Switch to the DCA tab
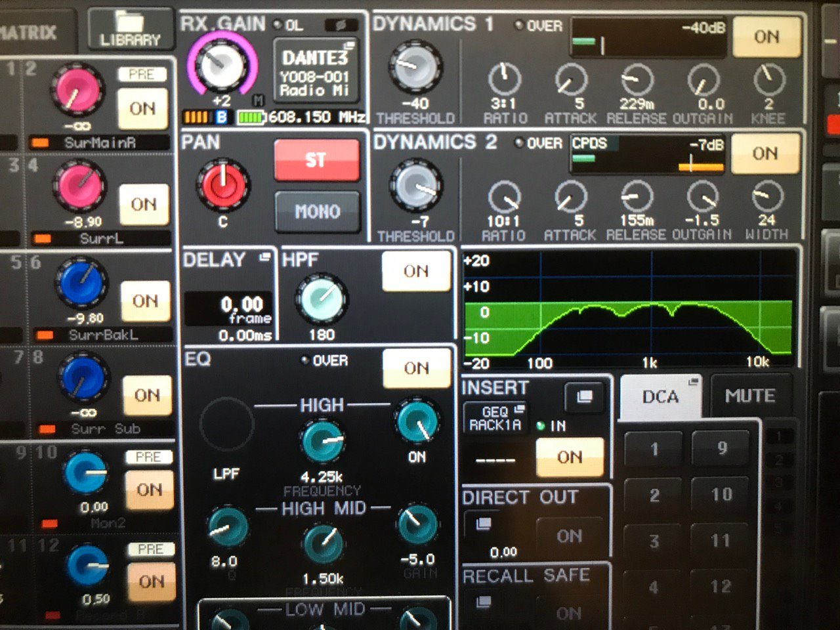Viewport: 840px width, 630px height. 661,398
